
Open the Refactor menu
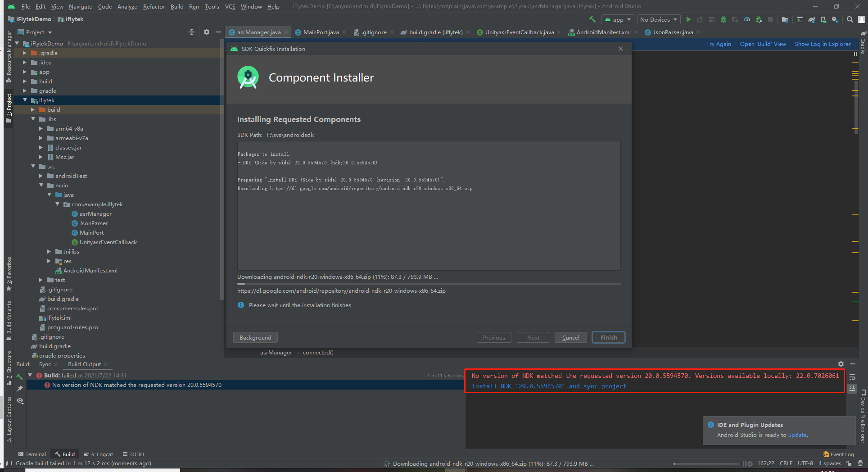[154, 6]
